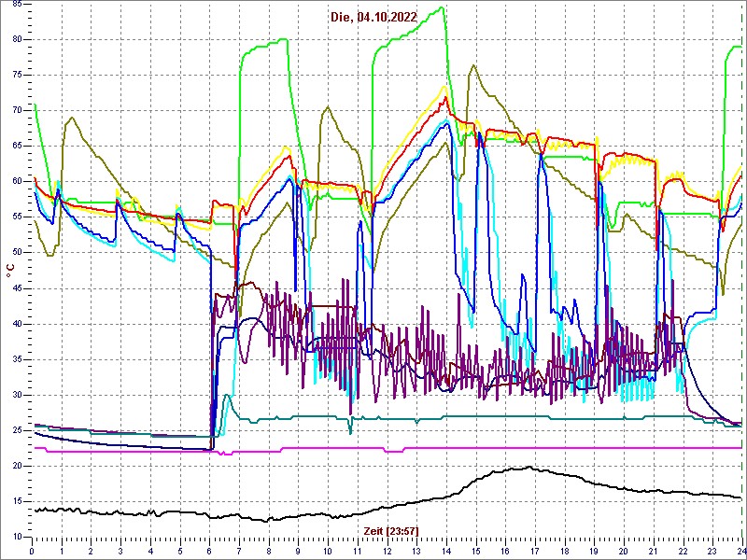747x560 pixels.
Task: Click the 25 value on temperature axis
Action: (x=17, y=430)
